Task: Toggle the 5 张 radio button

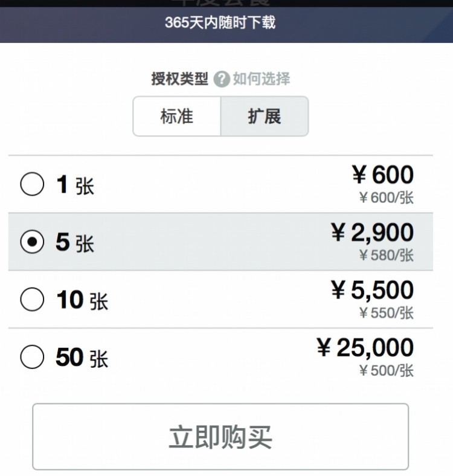Action: (32, 242)
